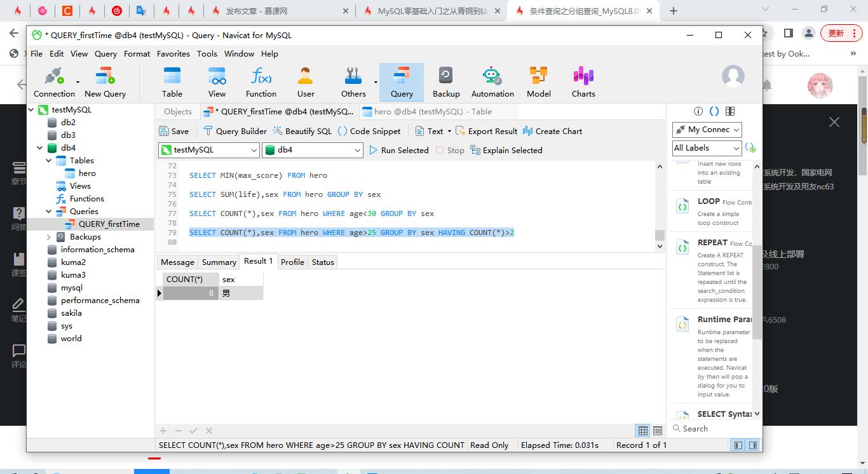Open the Others toolbar button
Viewport: 868px width, 474px height.
pos(353,83)
